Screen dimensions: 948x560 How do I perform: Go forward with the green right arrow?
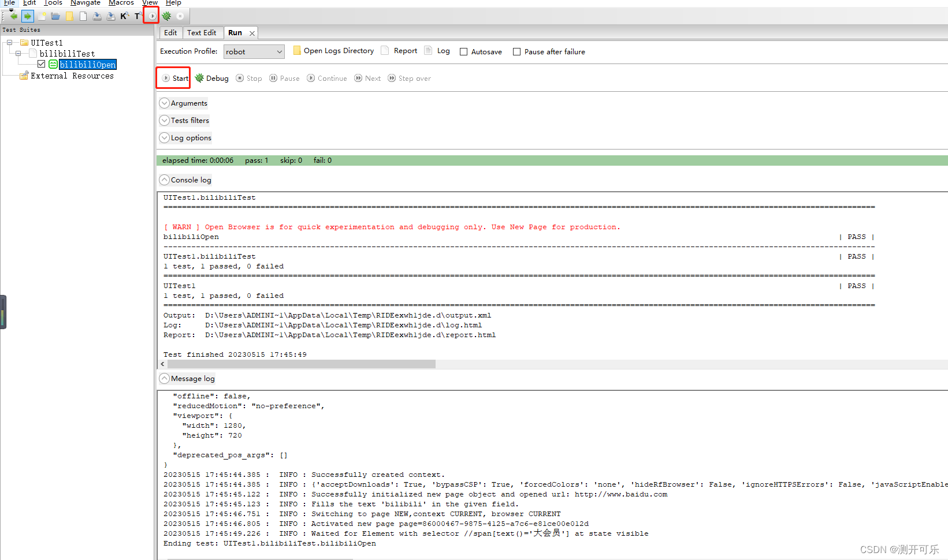28,16
